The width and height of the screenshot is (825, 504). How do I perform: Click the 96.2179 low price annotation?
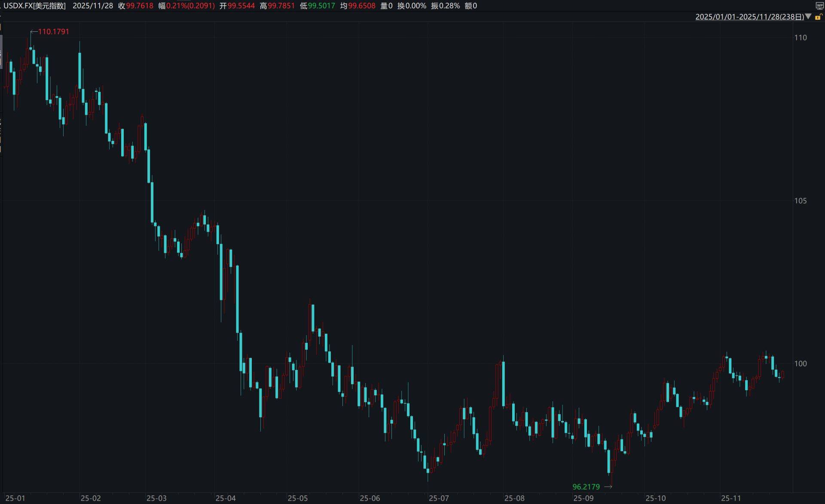[x=586, y=487]
